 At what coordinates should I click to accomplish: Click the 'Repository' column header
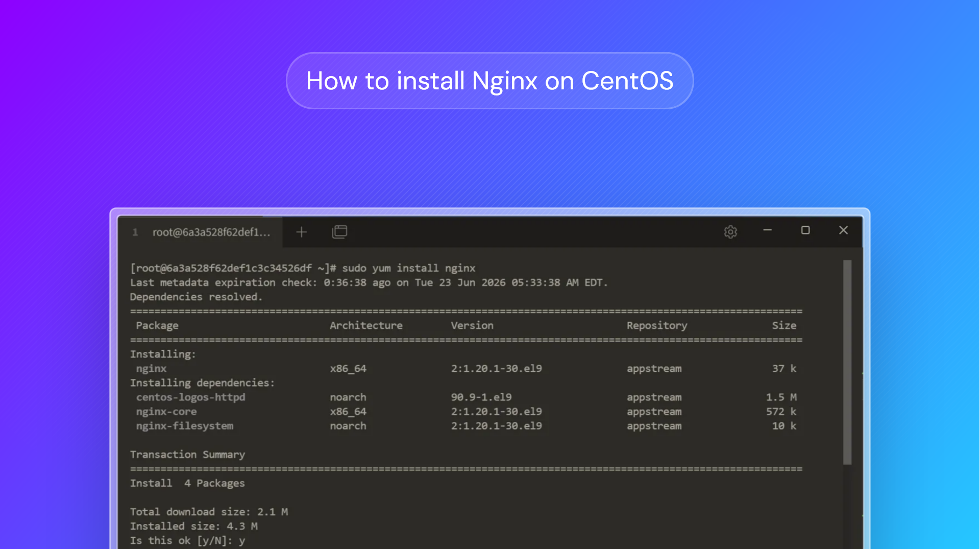[x=657, y=325]
